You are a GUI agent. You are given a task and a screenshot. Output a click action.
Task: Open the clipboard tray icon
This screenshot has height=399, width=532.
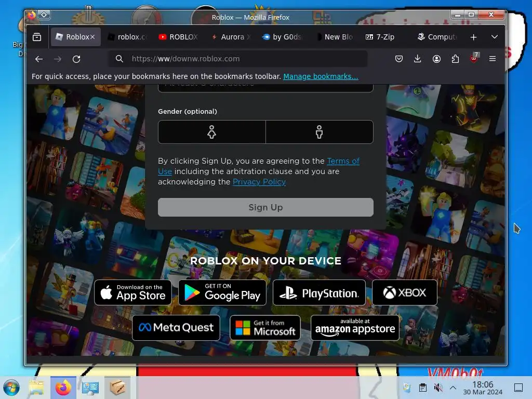(423, 388)
